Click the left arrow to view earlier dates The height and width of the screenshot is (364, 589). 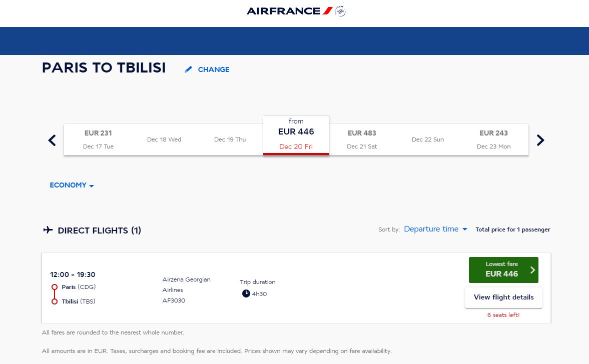[52, 140]
